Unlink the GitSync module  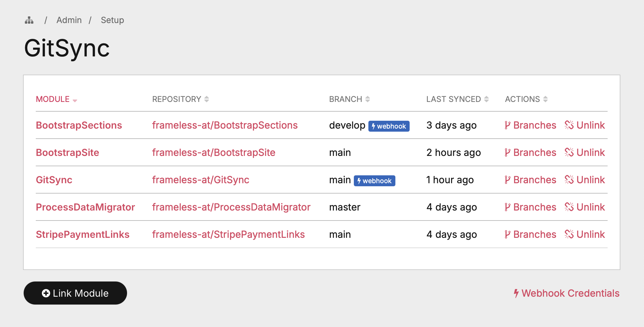(585, 180)
